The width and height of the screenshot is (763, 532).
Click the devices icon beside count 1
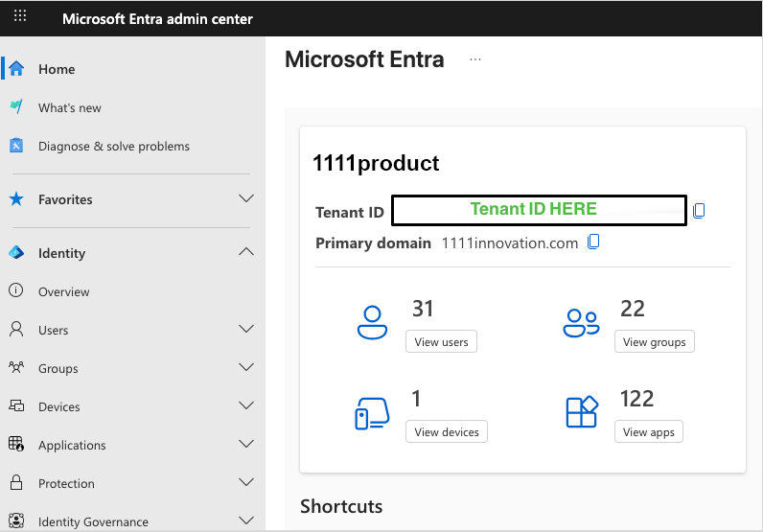(372, 414)
